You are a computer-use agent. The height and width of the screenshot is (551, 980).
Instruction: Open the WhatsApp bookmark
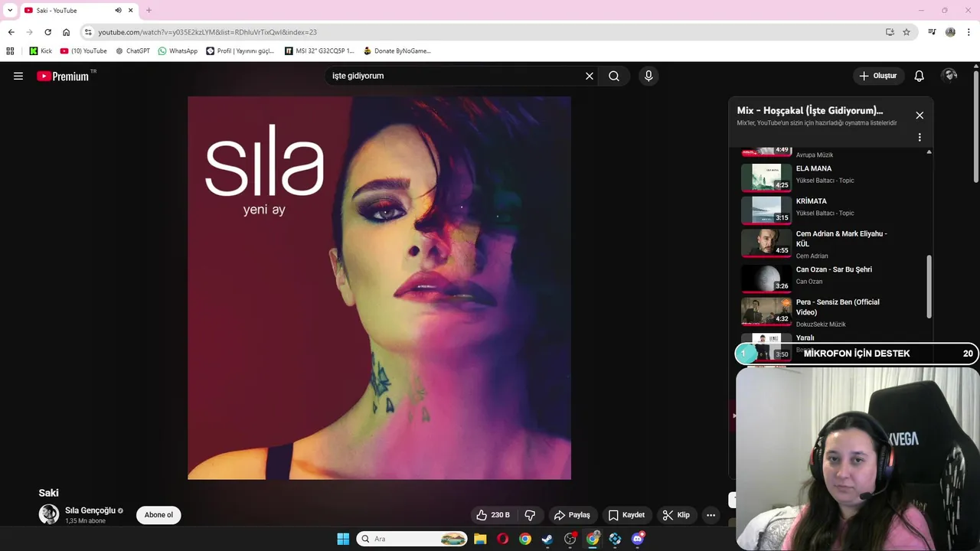click(x=178, y=51)
